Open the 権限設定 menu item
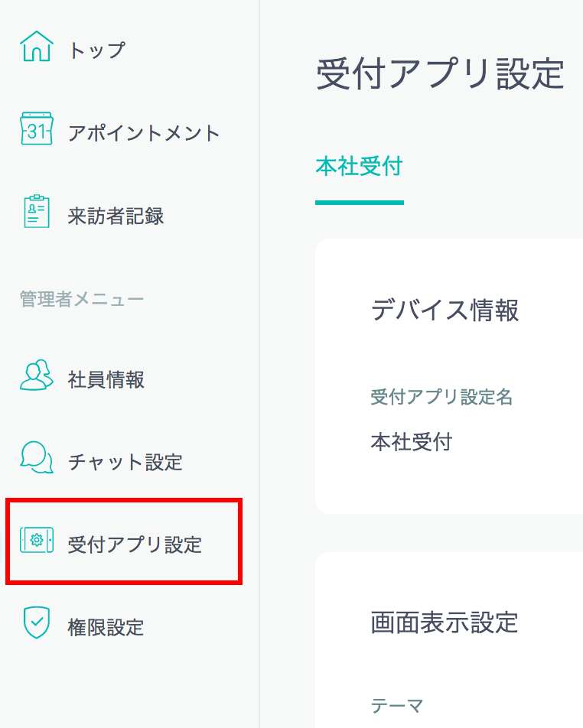The image size is (583, 728). coord(106,627)
